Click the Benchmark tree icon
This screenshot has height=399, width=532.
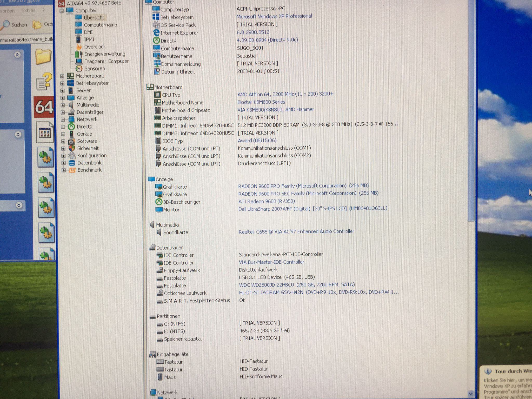(72, 170)
